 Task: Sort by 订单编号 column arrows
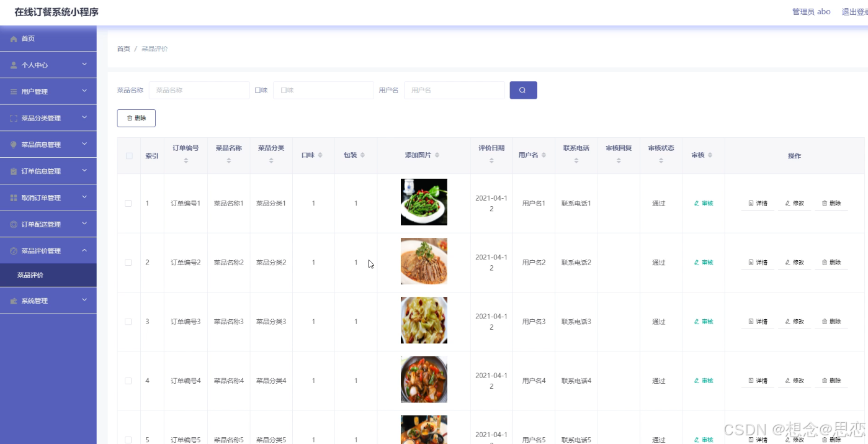[x=186, y=161]
